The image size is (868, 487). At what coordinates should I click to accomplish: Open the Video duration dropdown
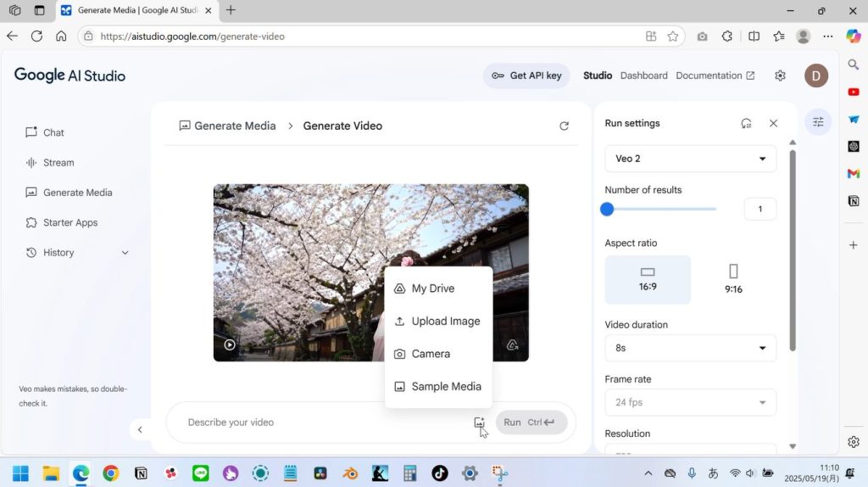pyautogui.click(x=690, y=348)
